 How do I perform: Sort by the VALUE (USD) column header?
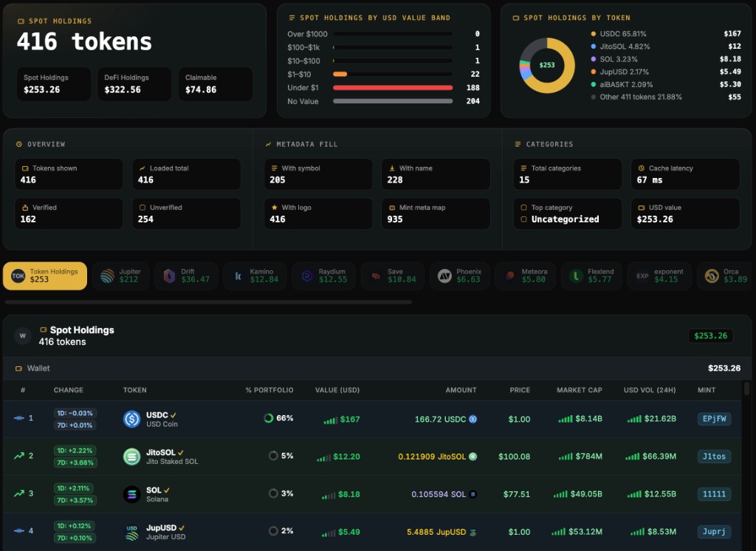tap(337, 390)
